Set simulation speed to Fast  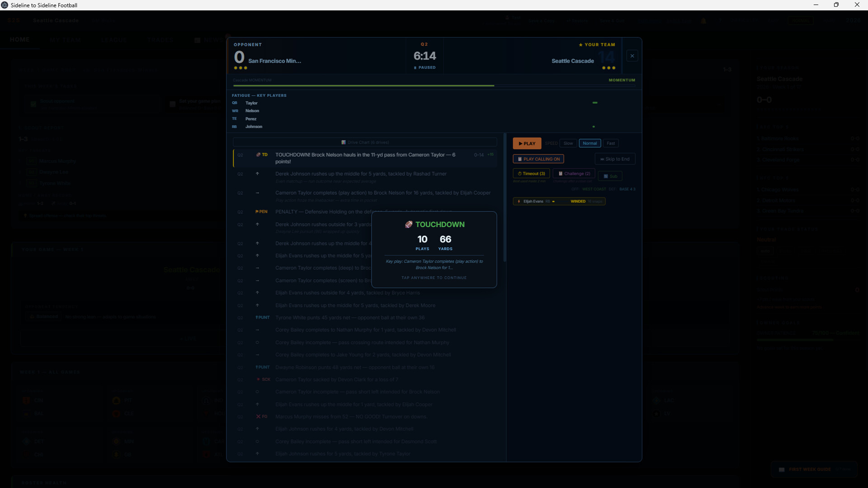click(611, 143)
